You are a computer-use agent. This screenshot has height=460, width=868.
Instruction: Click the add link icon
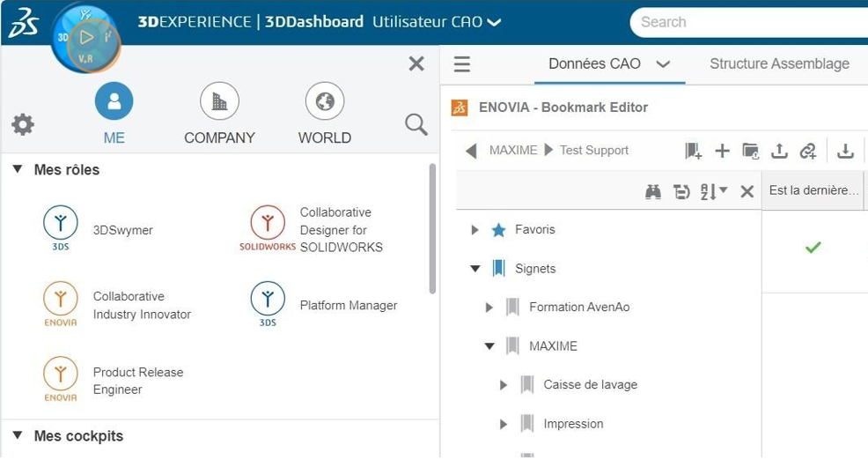[808, 151]
